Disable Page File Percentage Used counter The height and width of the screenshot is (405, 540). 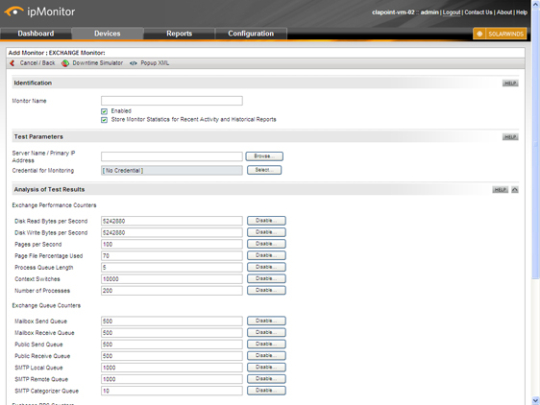[266, 256]
